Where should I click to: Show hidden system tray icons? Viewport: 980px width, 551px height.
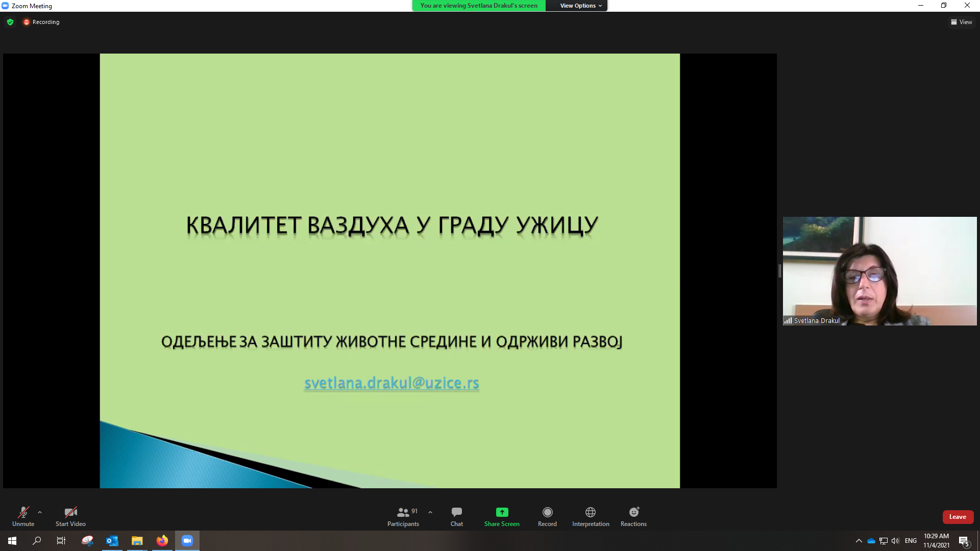tap(859, 541)
